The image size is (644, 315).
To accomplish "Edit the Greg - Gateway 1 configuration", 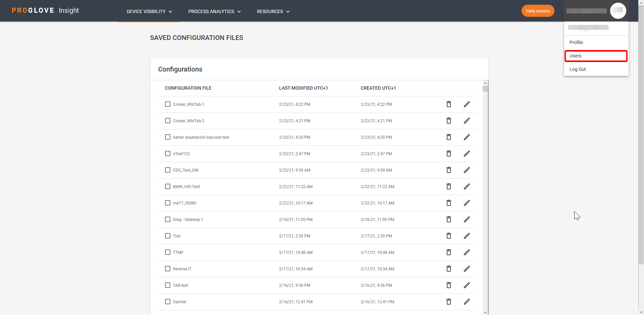I will coord(467,219).
